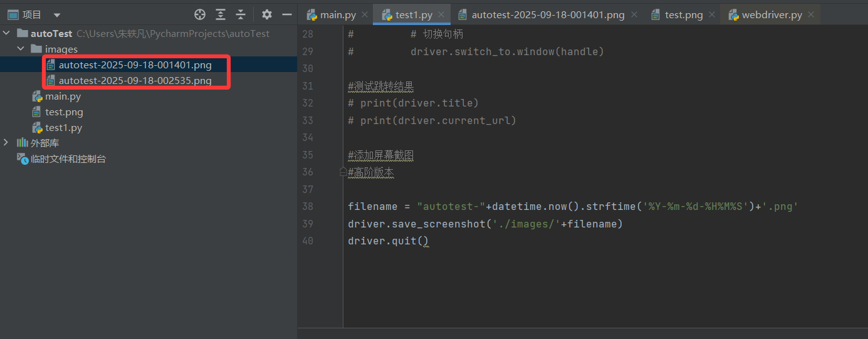Image resolution: width=868 pixels, height=339 pixels.
Task: Select main.py in project tree
Action: click(x=63, y=96)
